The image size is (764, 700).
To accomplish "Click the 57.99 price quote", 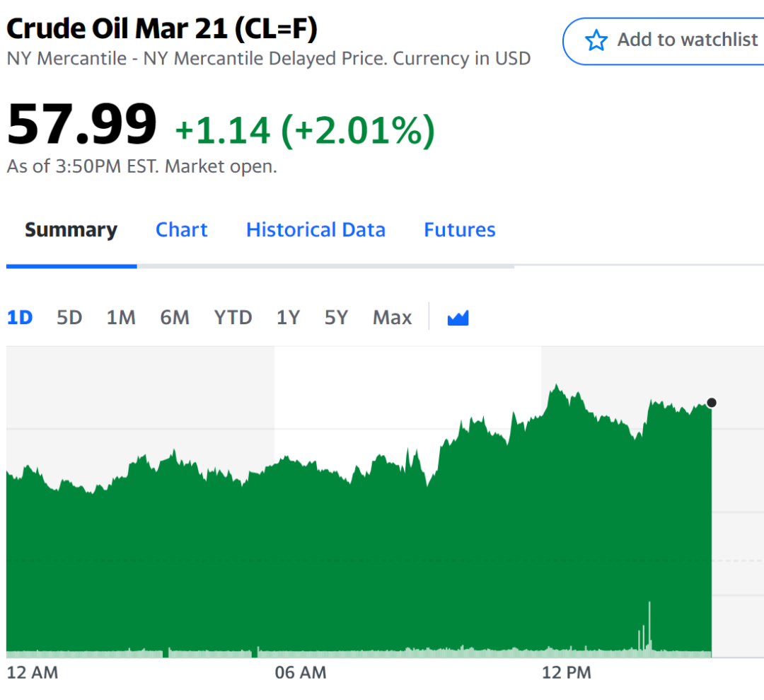I will [x=81, y=125].
